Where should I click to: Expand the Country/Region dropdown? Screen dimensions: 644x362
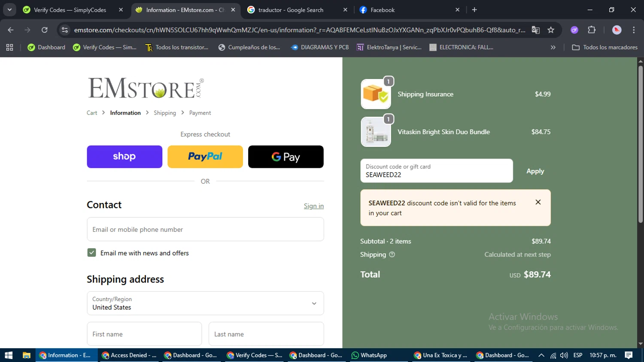point(205,303)
